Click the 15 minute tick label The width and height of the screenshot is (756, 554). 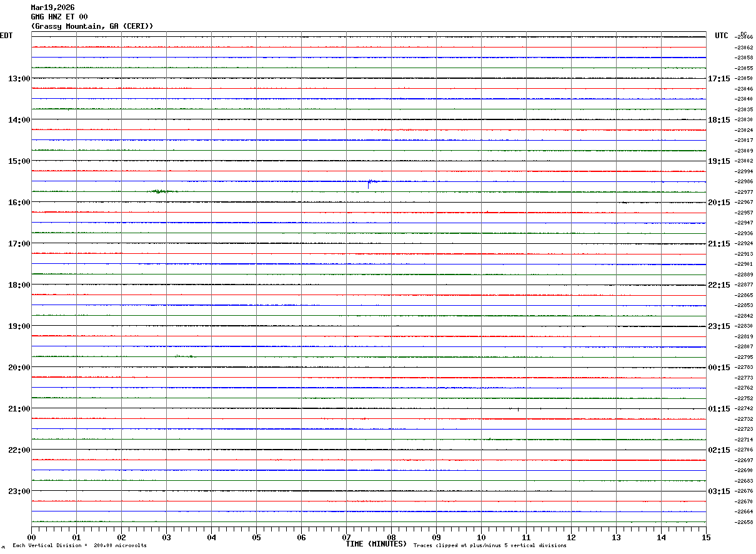[706, 537]
